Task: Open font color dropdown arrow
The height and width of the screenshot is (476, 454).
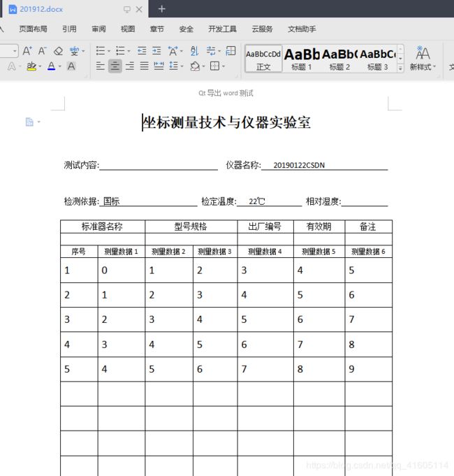Action: click(60, 66)
